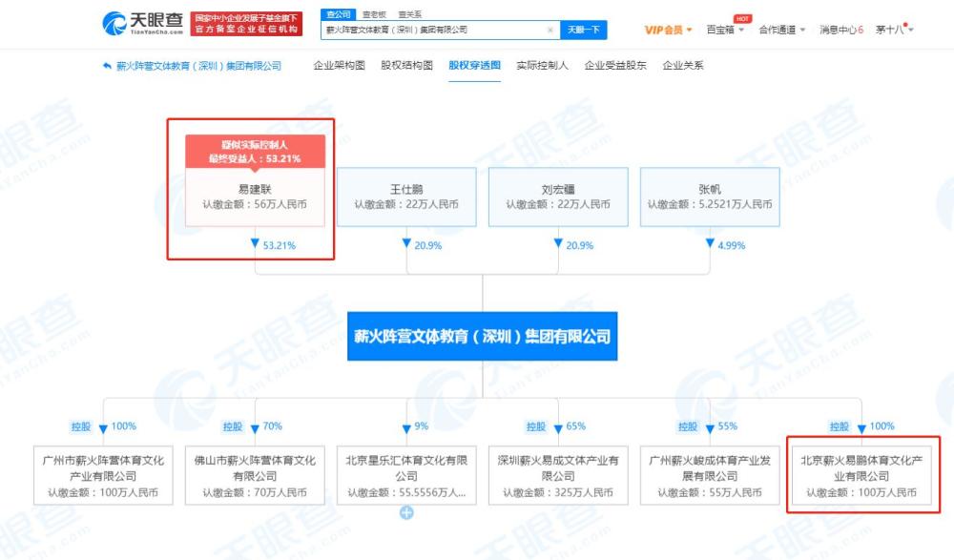The height and width of the screenshot is (560, 954).
Task: Open the 百宝箱 dropdown menu
Action: (x=725, y=30)
